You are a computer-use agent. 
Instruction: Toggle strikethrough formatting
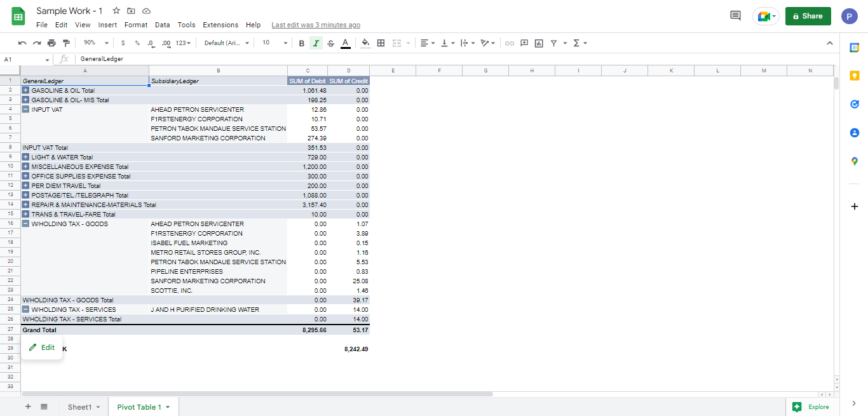pyautogui.click(x=330, y=43)
